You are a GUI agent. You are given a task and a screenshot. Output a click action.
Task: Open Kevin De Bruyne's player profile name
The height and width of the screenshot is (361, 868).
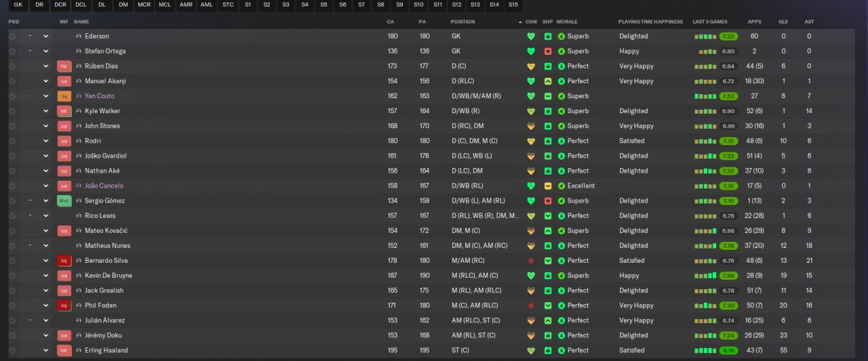click(108, 276)
